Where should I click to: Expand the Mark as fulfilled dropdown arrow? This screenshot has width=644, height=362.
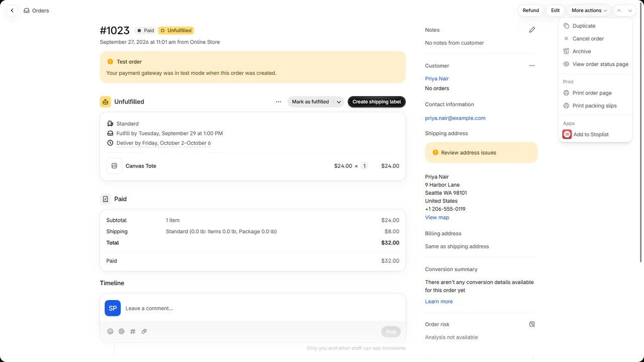(339, 102)
